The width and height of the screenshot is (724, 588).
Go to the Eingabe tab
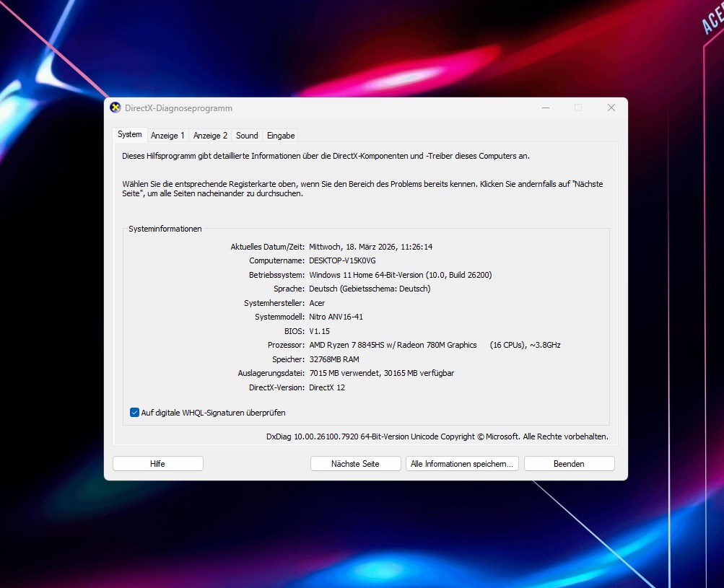281,136
